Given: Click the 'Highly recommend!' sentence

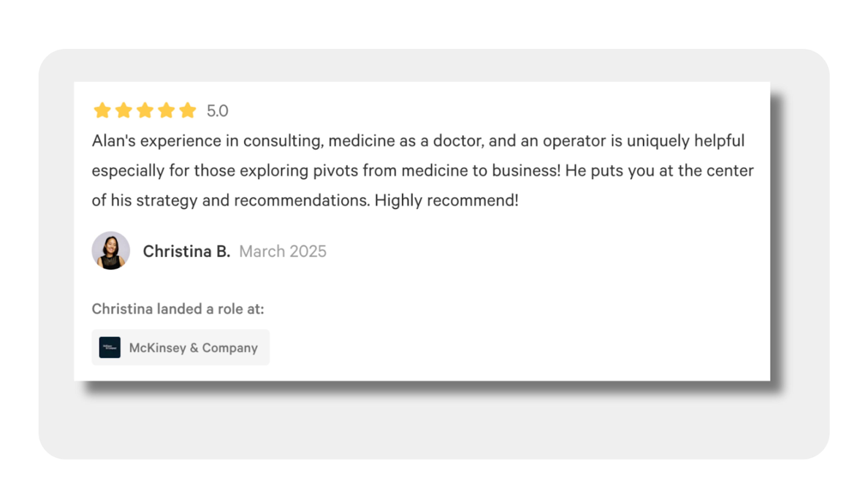Looking at the screenshot, I should click(446, 200).
